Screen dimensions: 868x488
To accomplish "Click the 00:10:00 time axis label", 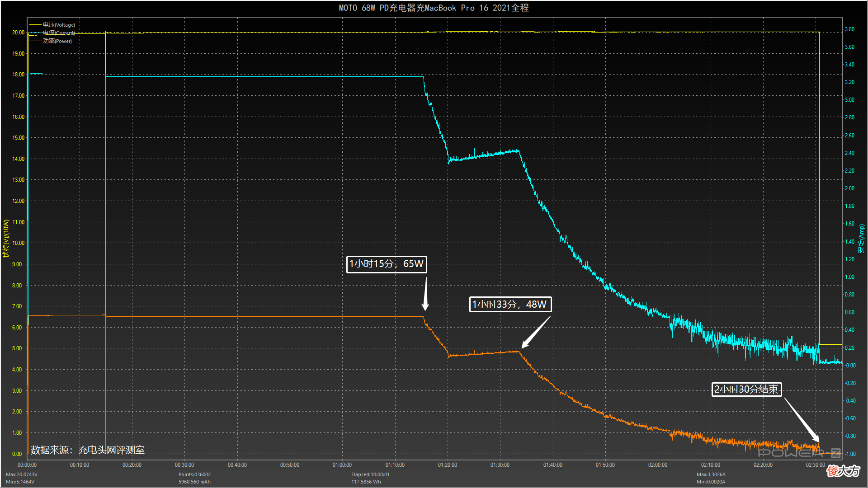I will [80, 465].
